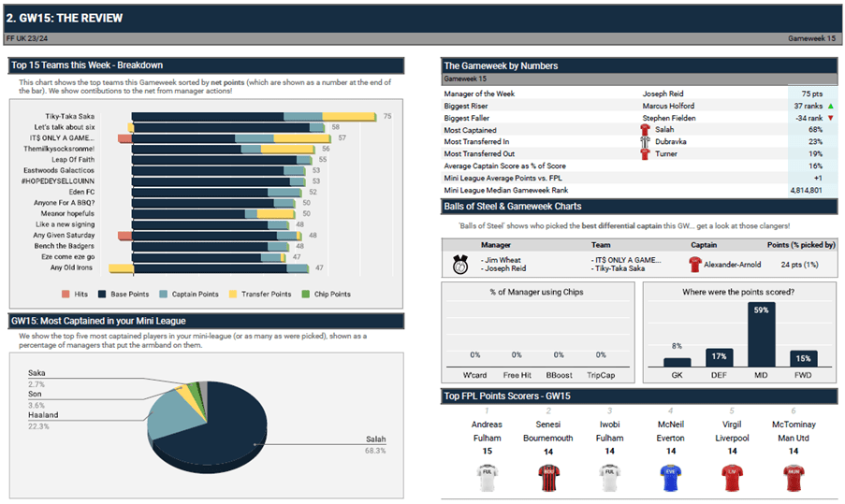
Task: Select Virgil's red Liverpool shirt icon
Action: 732,477
